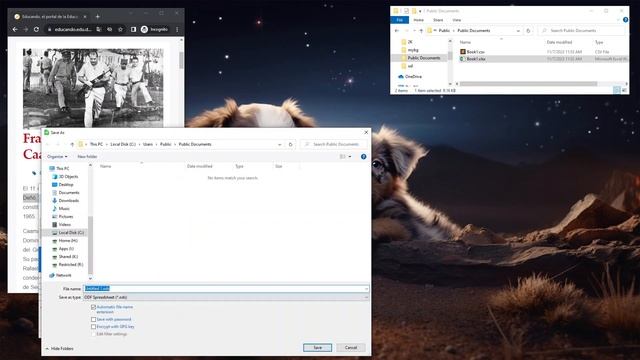Click the Chrome page vertical scrollbar
The image size is (640, 360).
pos(181,60)
